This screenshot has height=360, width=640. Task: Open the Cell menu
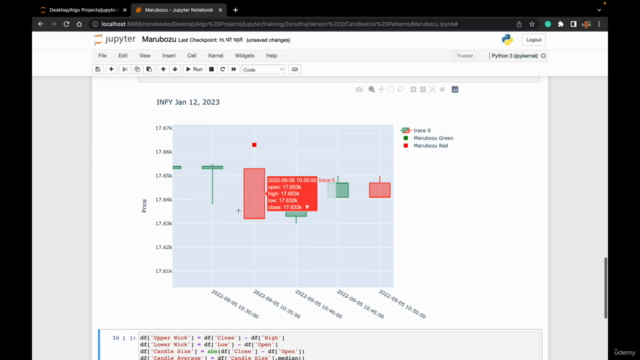[x=192, y=56]
